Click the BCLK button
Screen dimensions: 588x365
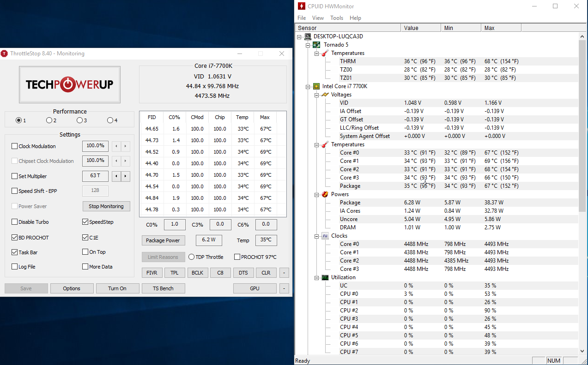(x=197, y=273)
